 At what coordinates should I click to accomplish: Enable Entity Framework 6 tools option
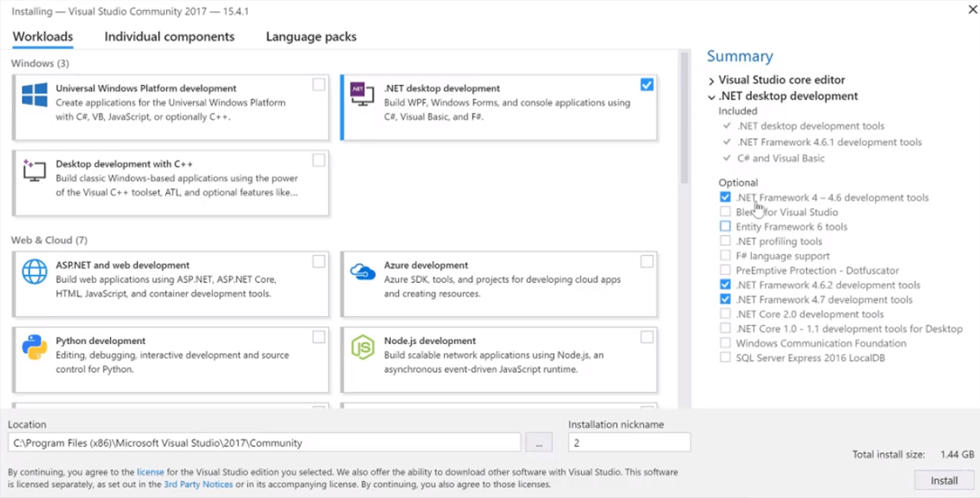[725, 226]
